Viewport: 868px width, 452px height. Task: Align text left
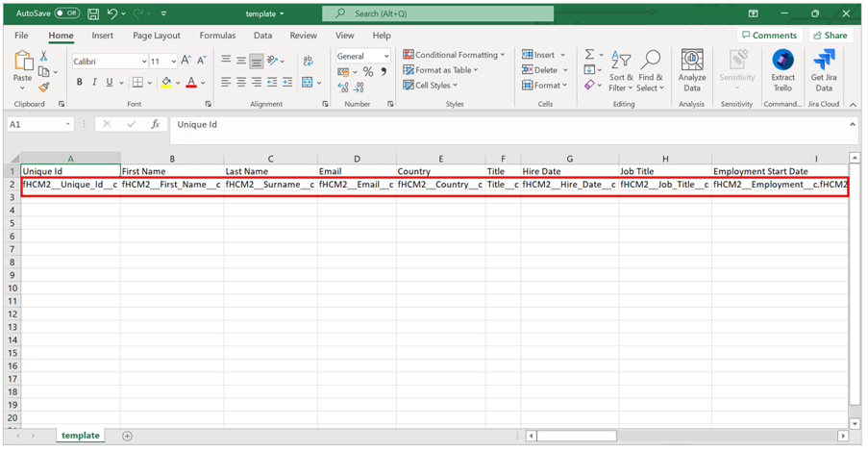(x=226, y=82)
